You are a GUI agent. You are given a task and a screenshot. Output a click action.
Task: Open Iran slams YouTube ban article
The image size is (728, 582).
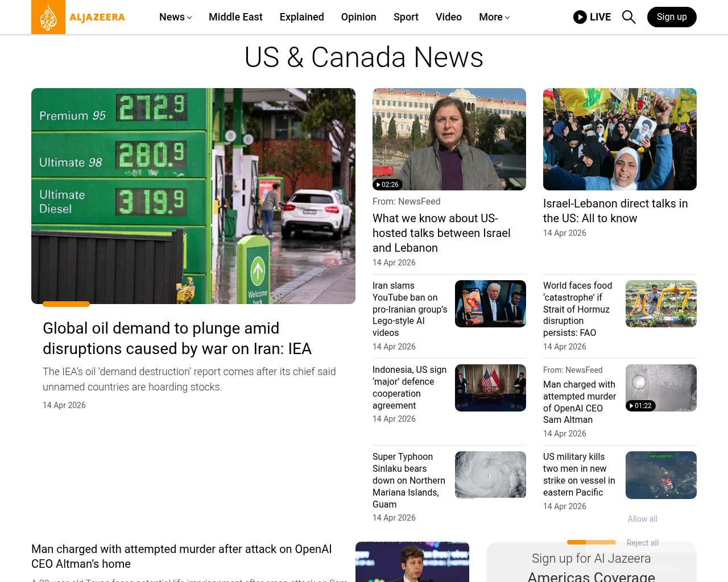[x=410, y=309]
